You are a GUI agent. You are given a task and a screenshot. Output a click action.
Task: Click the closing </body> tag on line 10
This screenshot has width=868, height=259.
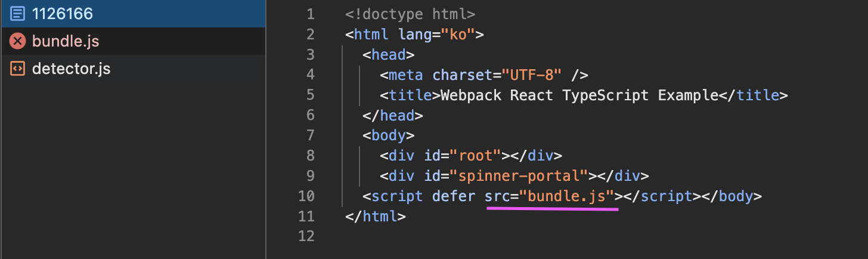tap(731, 196)
